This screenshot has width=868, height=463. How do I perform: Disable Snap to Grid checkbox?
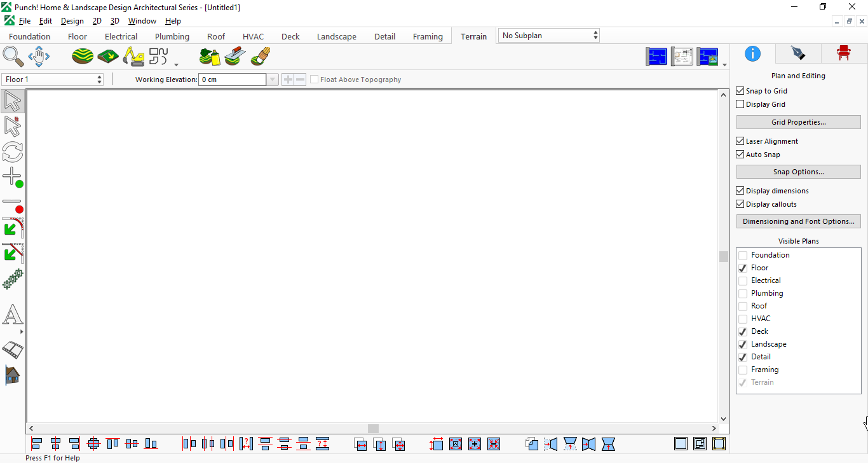click(740, 91)
